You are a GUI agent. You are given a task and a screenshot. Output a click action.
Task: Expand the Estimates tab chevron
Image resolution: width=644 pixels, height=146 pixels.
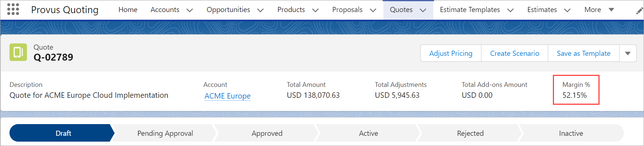coord(567,10)
